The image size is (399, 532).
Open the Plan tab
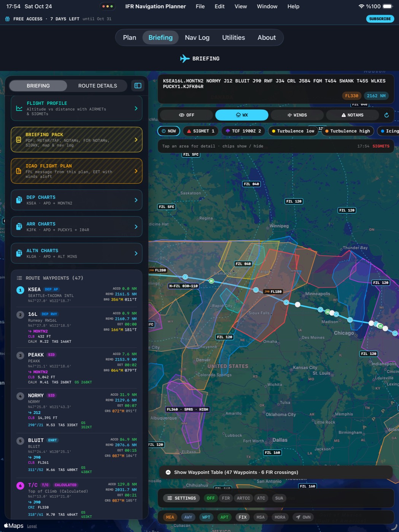129,38
